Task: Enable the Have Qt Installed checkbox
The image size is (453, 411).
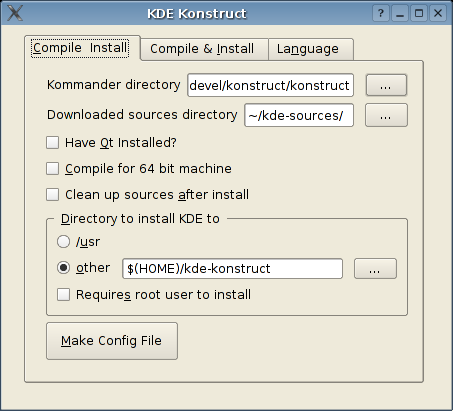Action: click(x=52, y=143)
